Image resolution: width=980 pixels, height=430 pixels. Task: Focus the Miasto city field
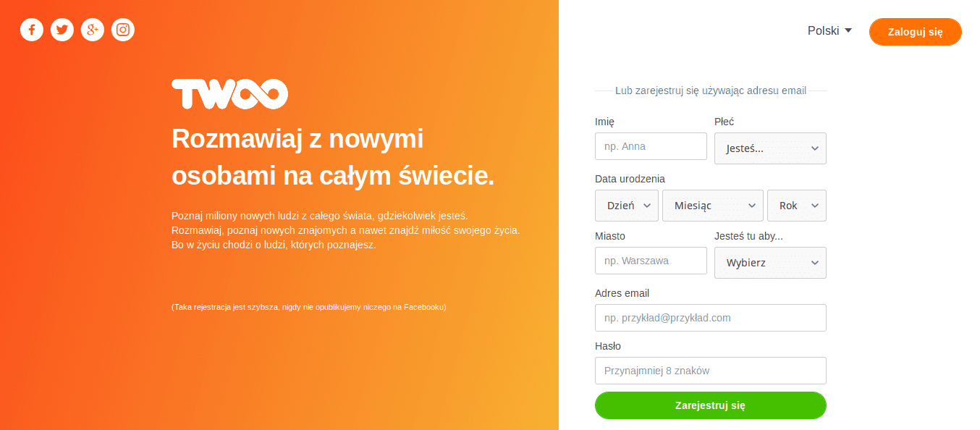(x=651, y=261)
